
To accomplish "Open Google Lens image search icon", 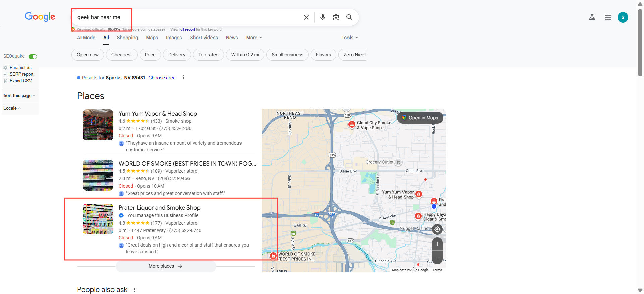I will (336, 17).
